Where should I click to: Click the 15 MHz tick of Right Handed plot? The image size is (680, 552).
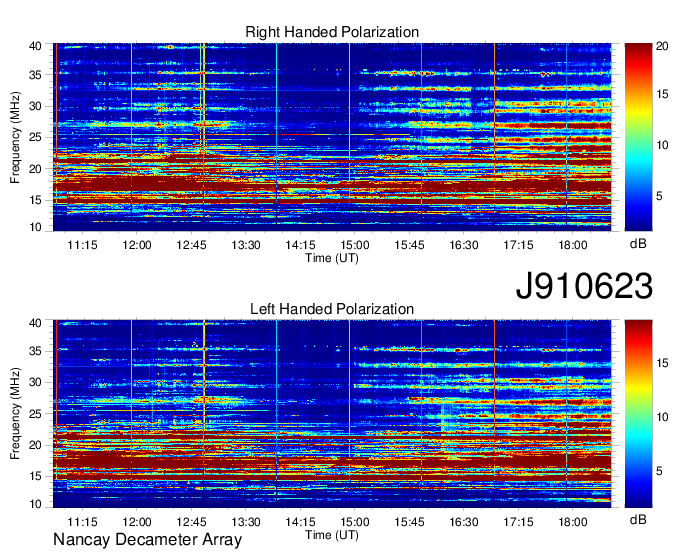tap(35, 200)
